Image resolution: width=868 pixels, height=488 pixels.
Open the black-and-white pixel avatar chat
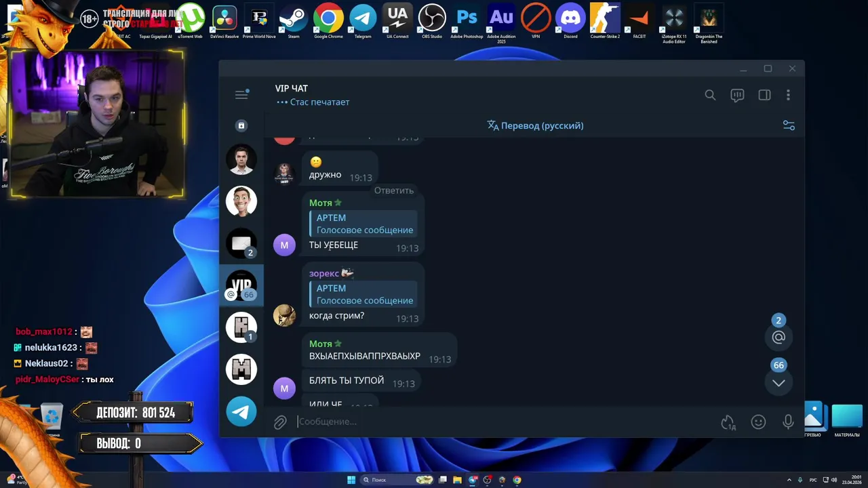(x=241, y=369)
